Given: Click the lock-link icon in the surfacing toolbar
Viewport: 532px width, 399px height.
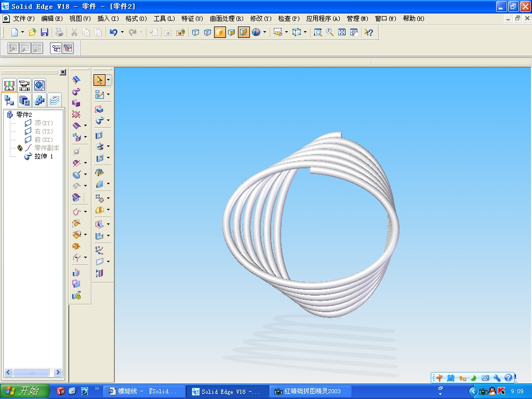Looking at the screenshot, I should (77, 296).
